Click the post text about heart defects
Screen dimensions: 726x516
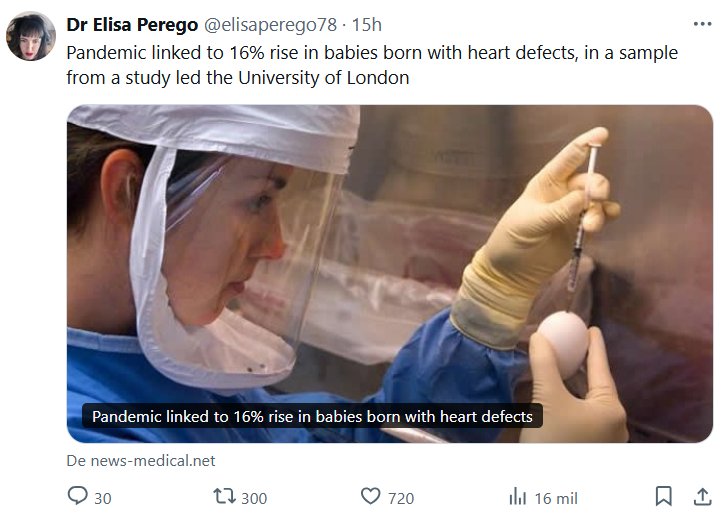click(x=372, y=64)
